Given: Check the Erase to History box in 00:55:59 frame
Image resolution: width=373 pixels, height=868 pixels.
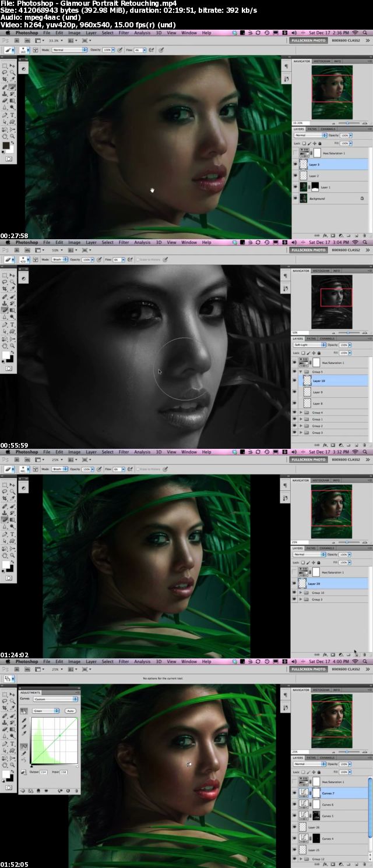Looking at the screenshot, I should coord(138,259).
